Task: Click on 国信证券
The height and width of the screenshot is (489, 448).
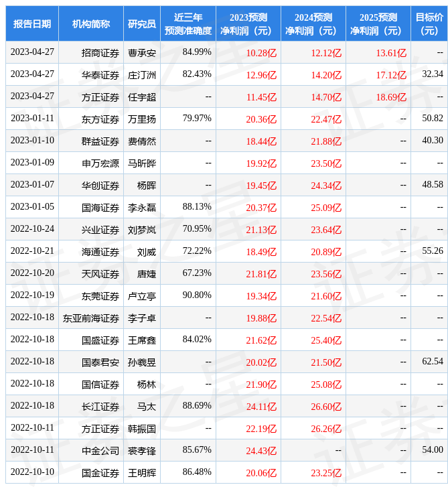Action: 100,385
